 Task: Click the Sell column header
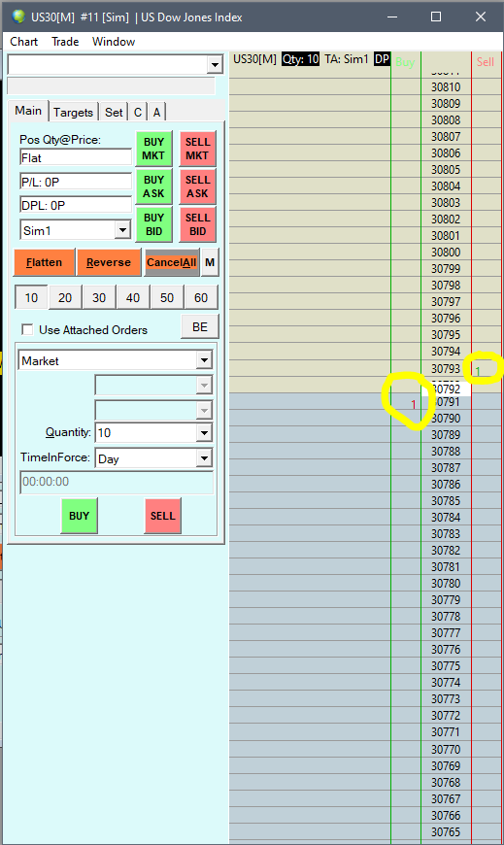coord(486,62)
